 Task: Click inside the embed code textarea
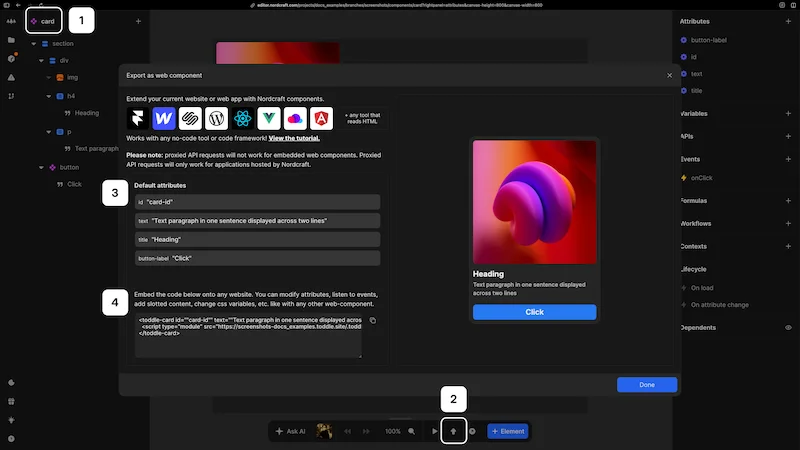point(248,336)
